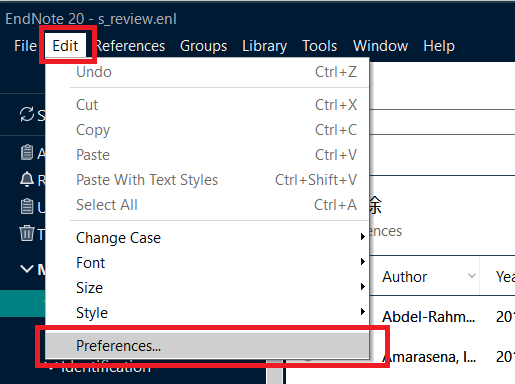Screen dimensions: 515x384
Task: Click the trash icon in sidebar
Action: coord(27,233)
